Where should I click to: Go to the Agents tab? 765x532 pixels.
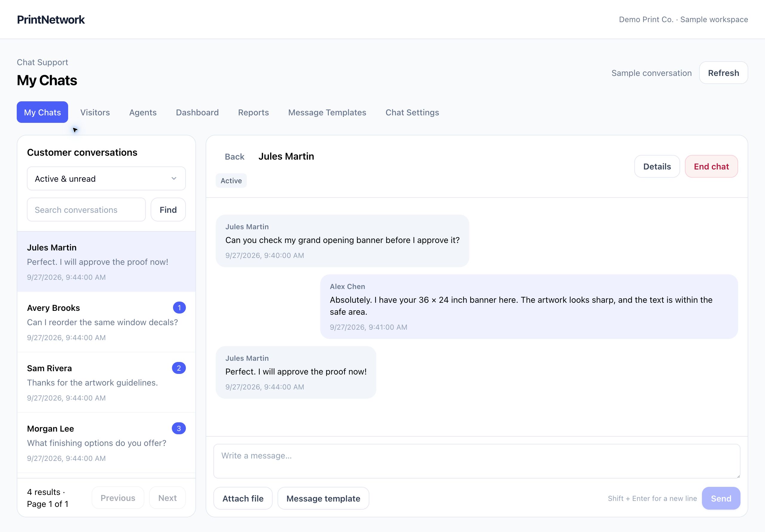(x=143, y=112)
